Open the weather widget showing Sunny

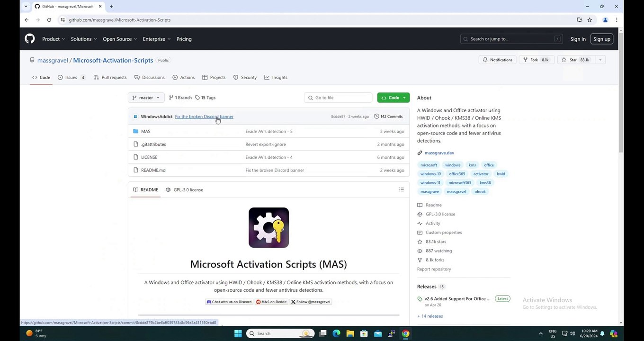tap(36, 333)
